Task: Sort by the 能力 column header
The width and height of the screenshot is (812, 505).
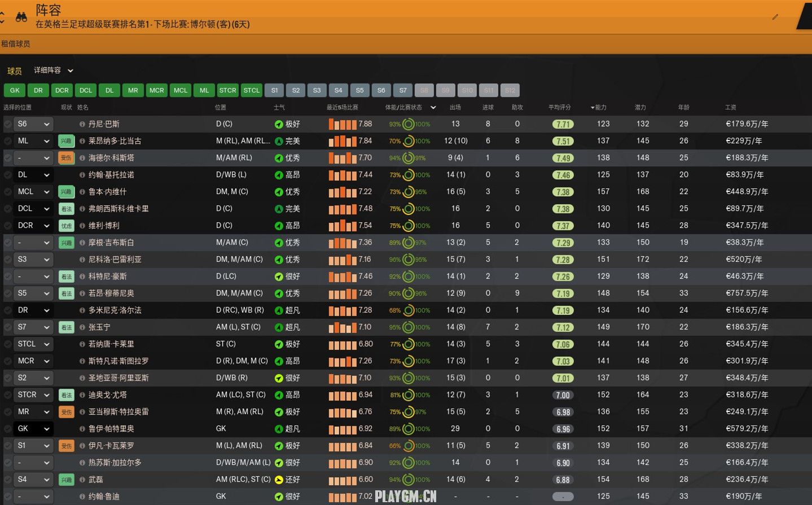Action: point(599,107)
